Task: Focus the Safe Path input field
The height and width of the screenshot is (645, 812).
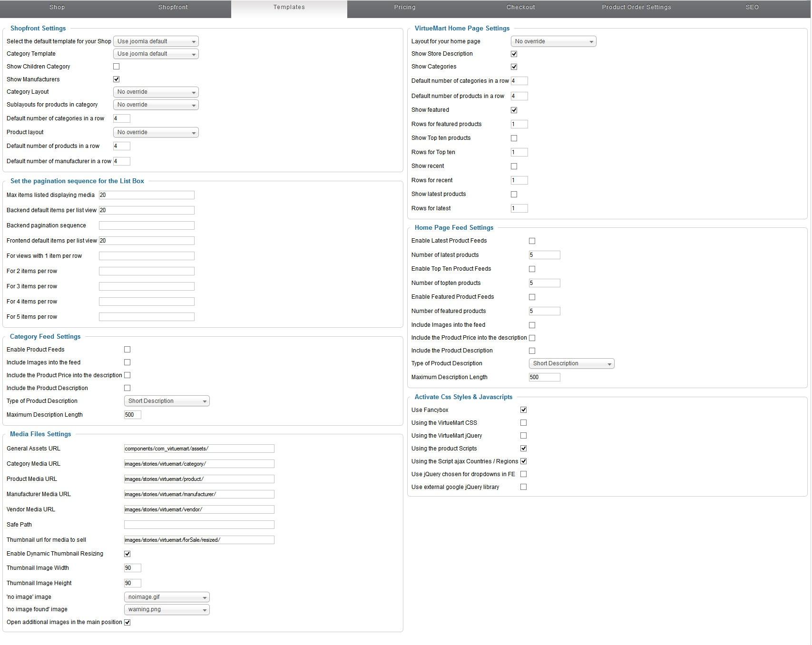Action: click(199, 525)
